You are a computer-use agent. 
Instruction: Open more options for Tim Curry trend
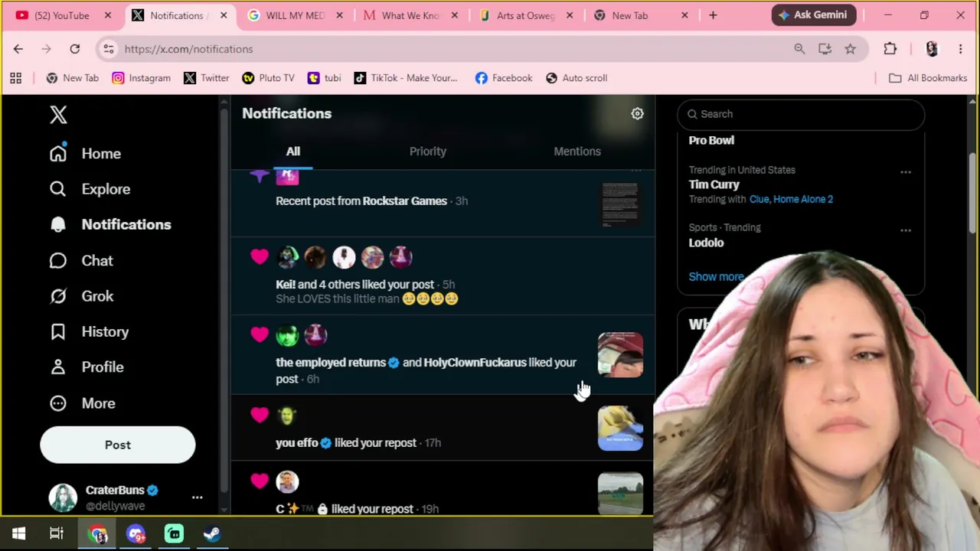coord(906,172)
